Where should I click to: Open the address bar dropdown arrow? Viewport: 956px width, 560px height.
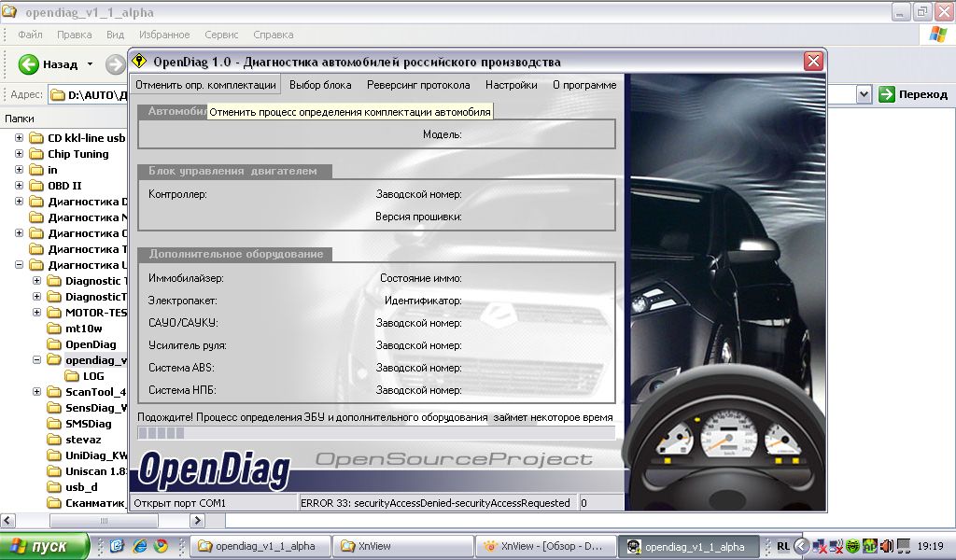pyautogui.click(x=864, y=94)
